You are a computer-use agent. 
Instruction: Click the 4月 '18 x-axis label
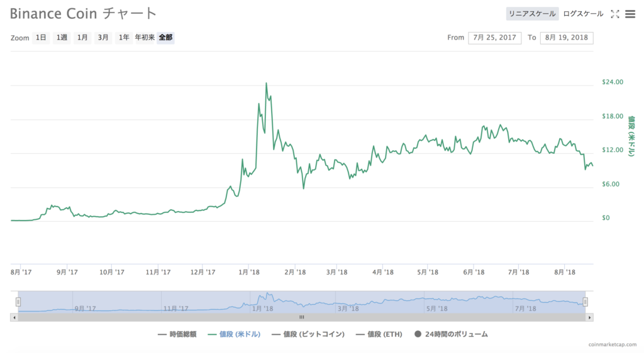coord(383,272)
